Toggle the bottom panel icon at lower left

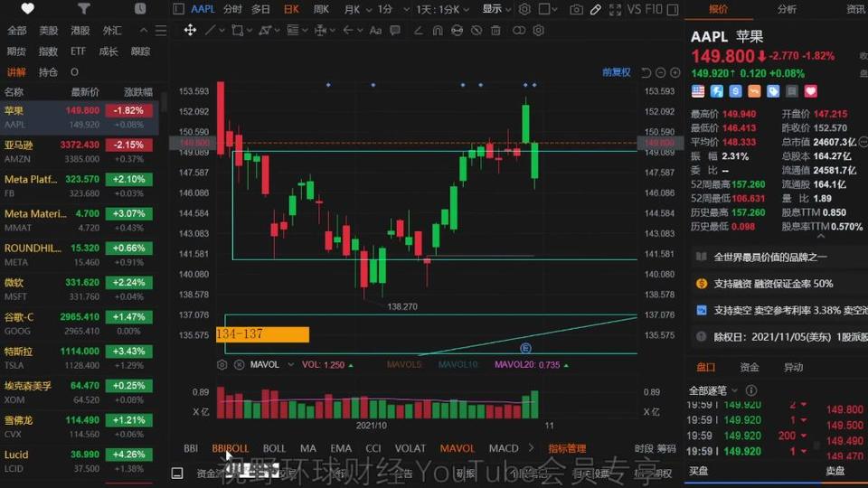click(x=177, y=473)
